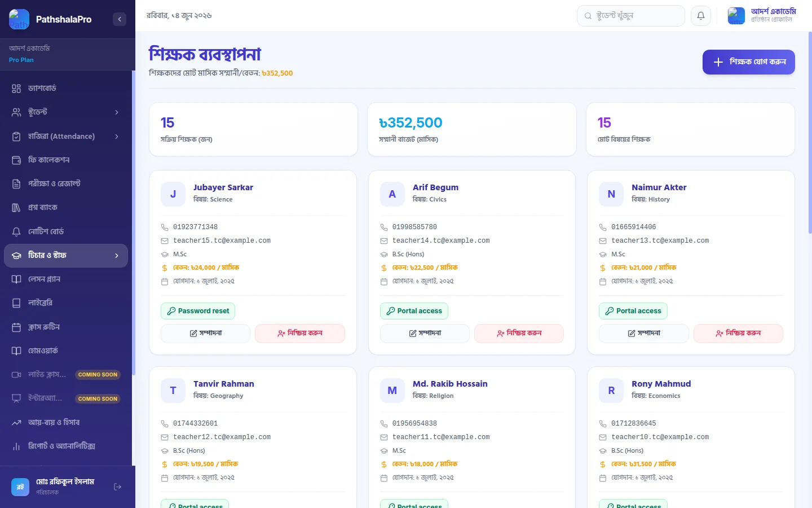Expand the স্টুডেন্ট submenu chevron

tap(117, 112)
